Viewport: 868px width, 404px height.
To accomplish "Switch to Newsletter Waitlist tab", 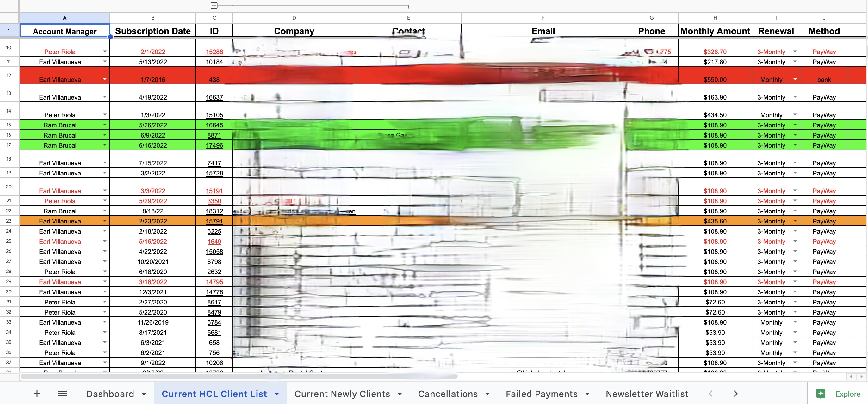I will pyautogui.click(x=647, y=394).
